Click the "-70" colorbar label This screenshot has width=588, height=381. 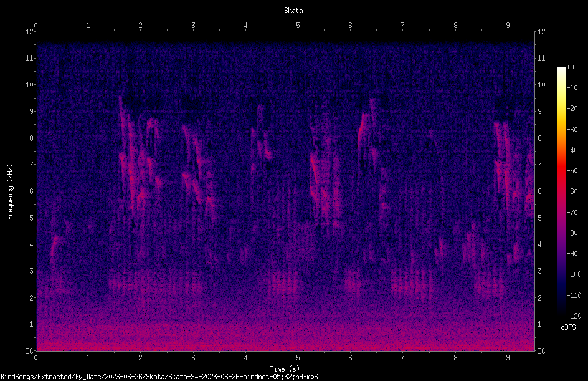[x=572, y=213]
